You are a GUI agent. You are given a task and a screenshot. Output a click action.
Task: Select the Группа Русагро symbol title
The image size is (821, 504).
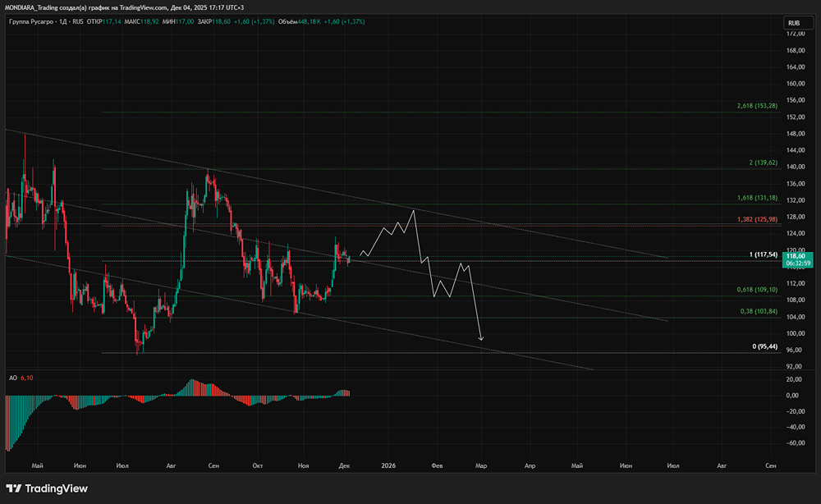click(x=31, y=22)
